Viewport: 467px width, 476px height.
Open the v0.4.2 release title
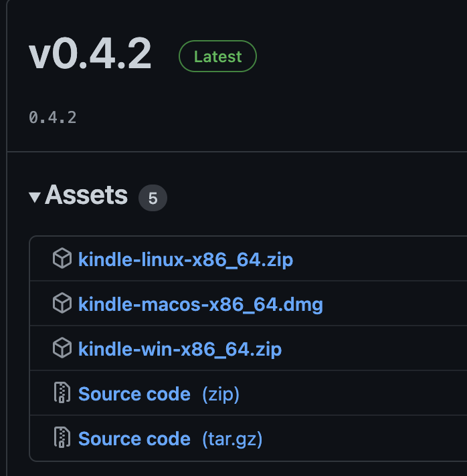tap(90, 55)
